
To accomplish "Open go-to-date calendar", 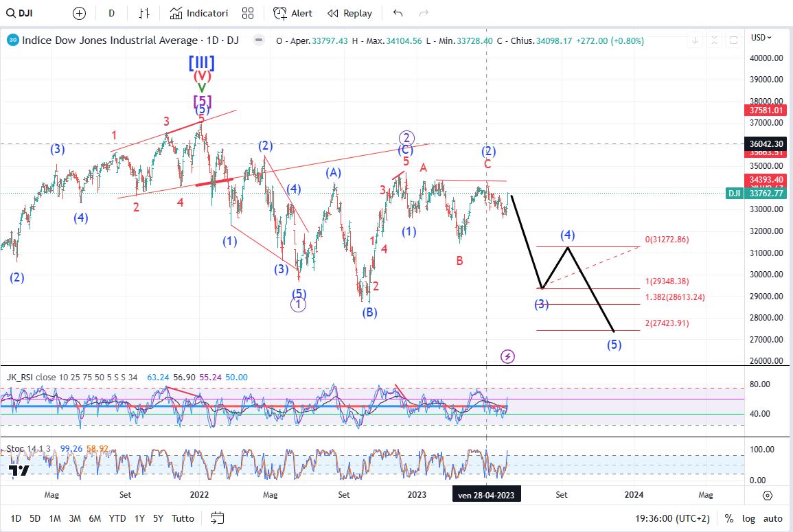I will [x=217, y=518].
